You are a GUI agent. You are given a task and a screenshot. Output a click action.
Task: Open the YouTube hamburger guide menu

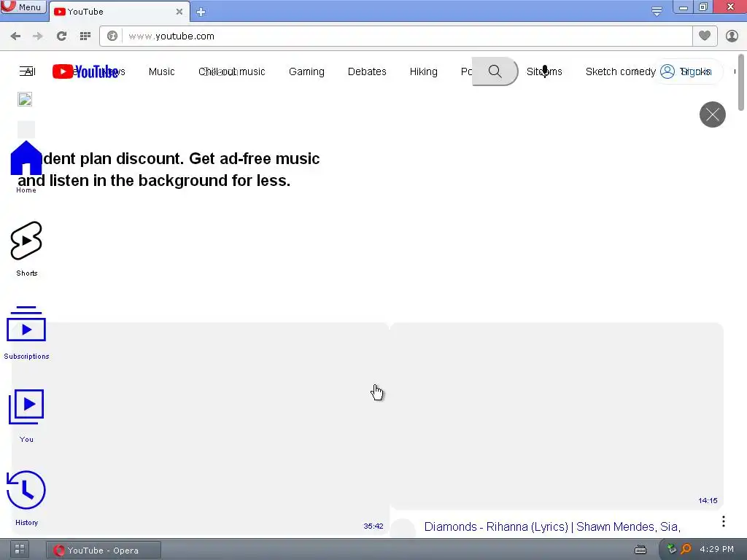click(26, 71)
